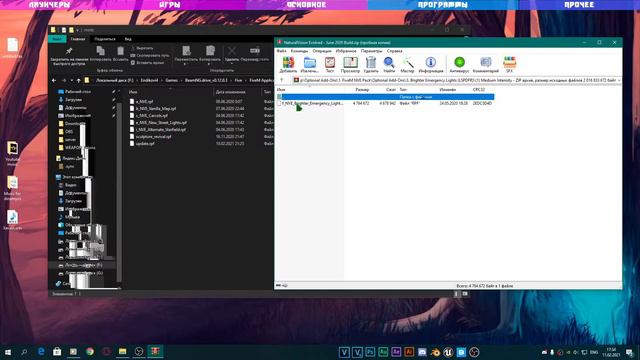
Task: Open the Файл tab in Explorer
Action: (57, 39)
